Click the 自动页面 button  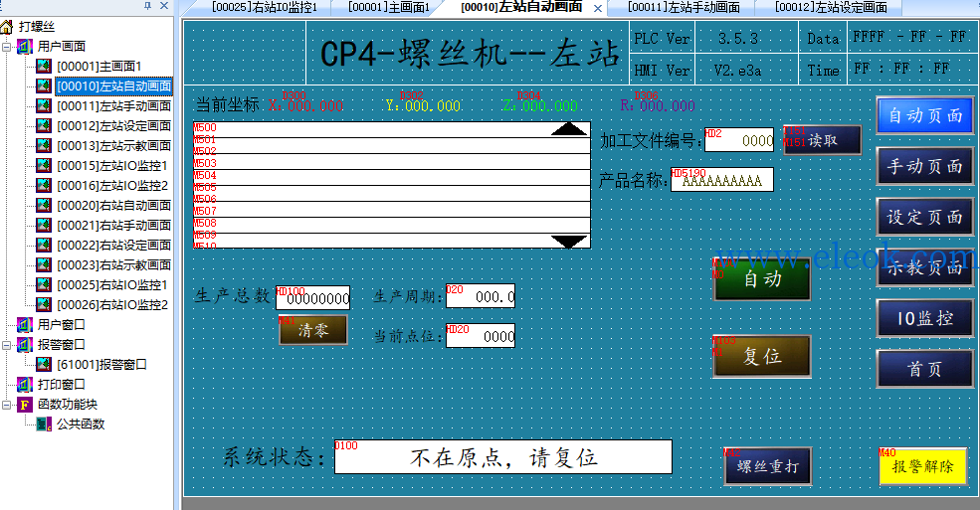925,115
